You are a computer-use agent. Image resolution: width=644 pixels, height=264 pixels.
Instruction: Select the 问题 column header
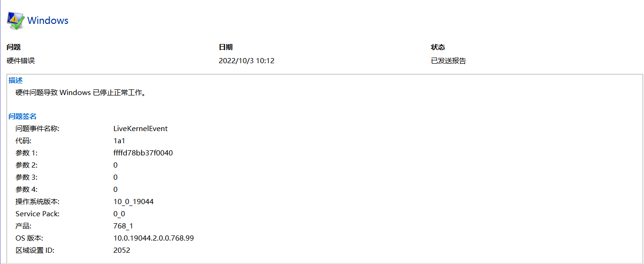coord(14,47)
